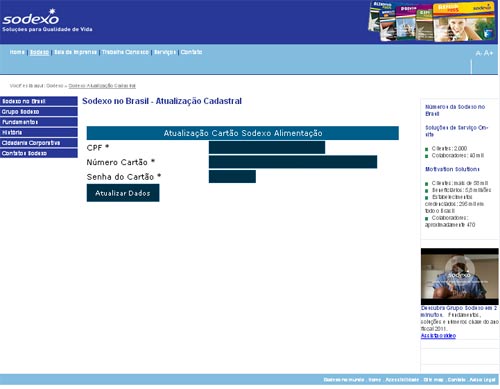Open the Contato item in the top navigation bar
This screenshot has height=389, width=500.
191,52
